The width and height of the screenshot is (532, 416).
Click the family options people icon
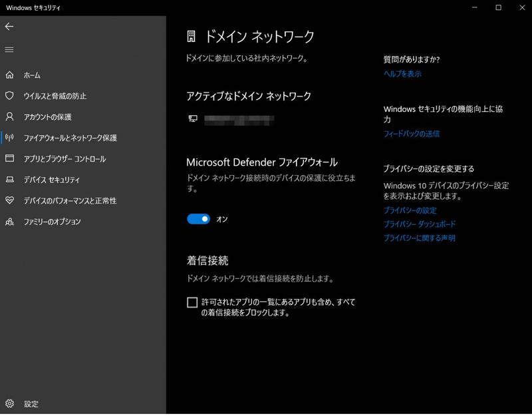[x=9, y=222]
